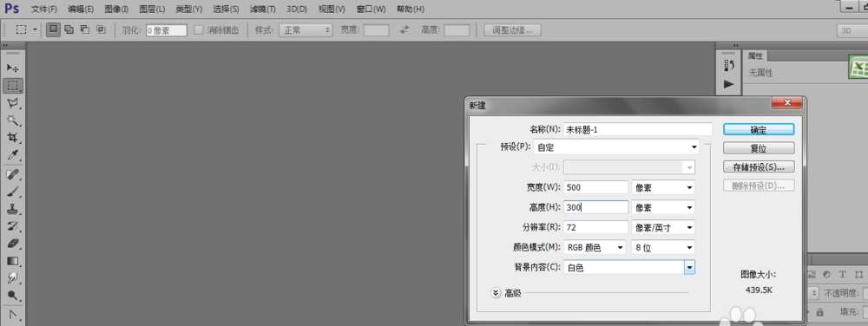Click the Subtract from Selection icon

[x=85, y=29]
